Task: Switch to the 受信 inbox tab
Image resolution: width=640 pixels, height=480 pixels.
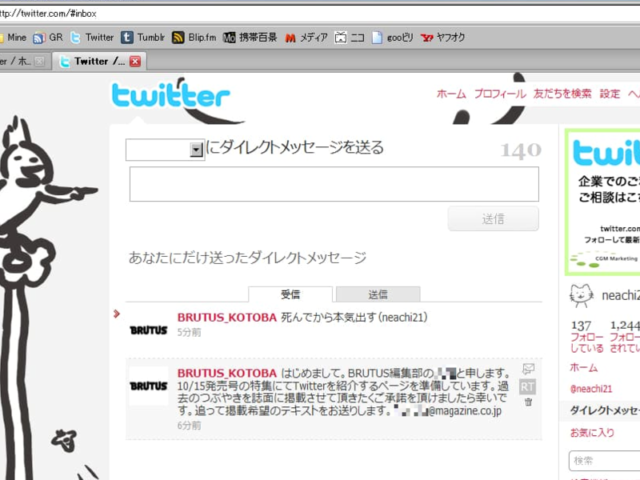Action: (290, 294)
